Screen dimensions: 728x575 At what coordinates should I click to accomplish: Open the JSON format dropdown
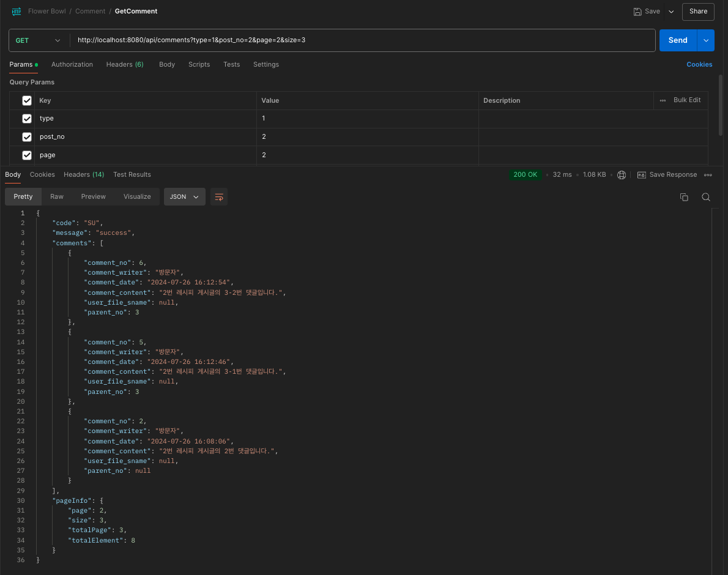tap(184, 197)
